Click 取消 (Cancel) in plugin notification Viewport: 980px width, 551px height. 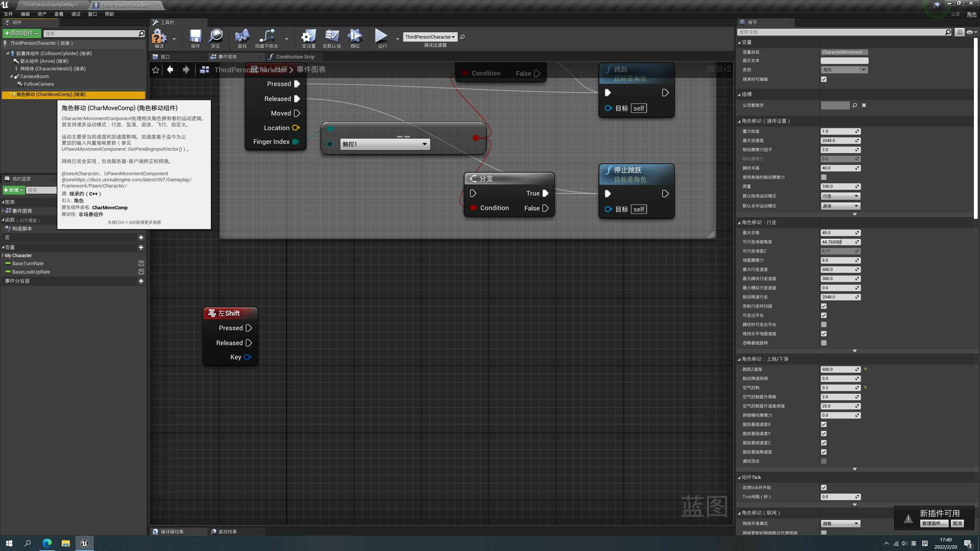(957, 523)
